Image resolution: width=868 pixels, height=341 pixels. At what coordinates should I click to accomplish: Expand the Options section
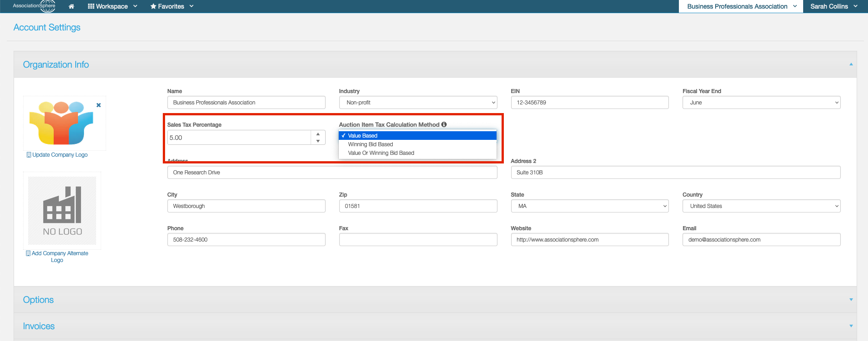[x=851, y=300]
